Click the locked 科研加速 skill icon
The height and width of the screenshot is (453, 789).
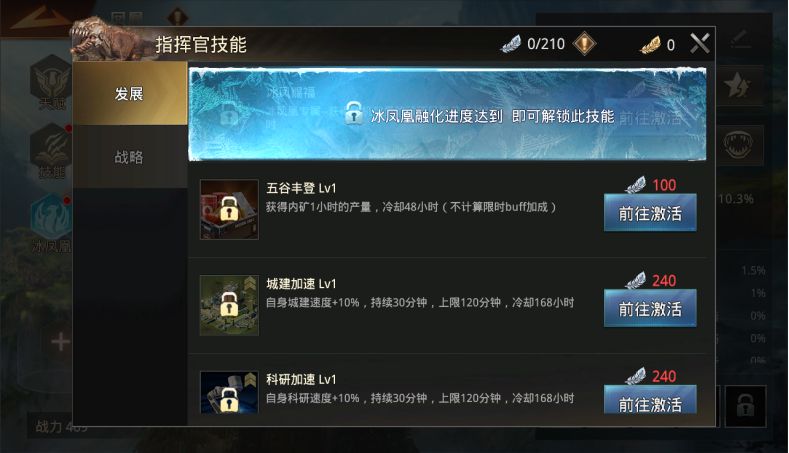229,393
